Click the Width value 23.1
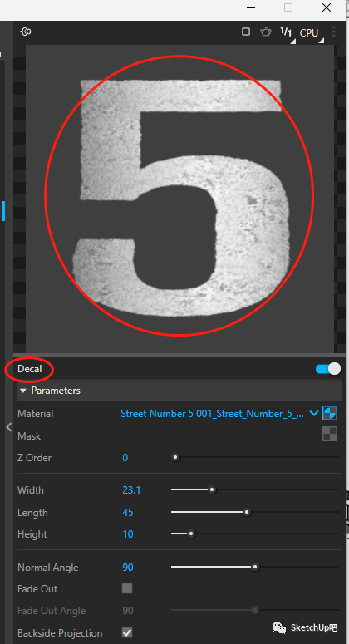This screenshot has width=349, height=644. pos(131,490)
